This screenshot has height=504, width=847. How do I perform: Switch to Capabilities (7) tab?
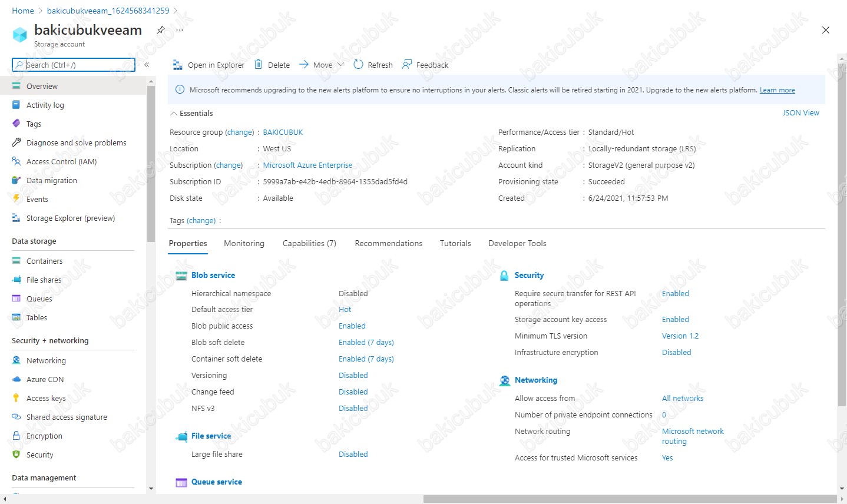(x=309, y=243)
